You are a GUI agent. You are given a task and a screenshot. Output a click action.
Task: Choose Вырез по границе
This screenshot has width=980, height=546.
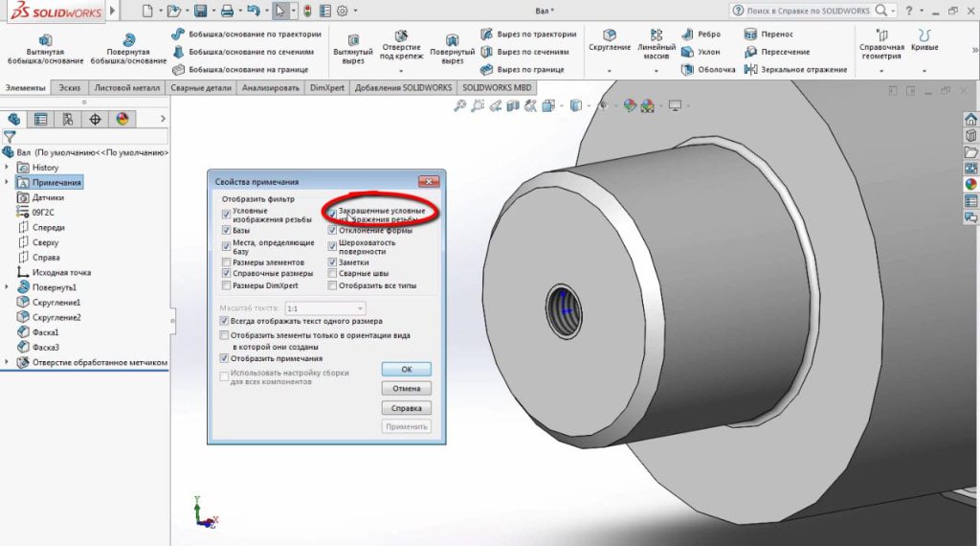click(522, 69)
